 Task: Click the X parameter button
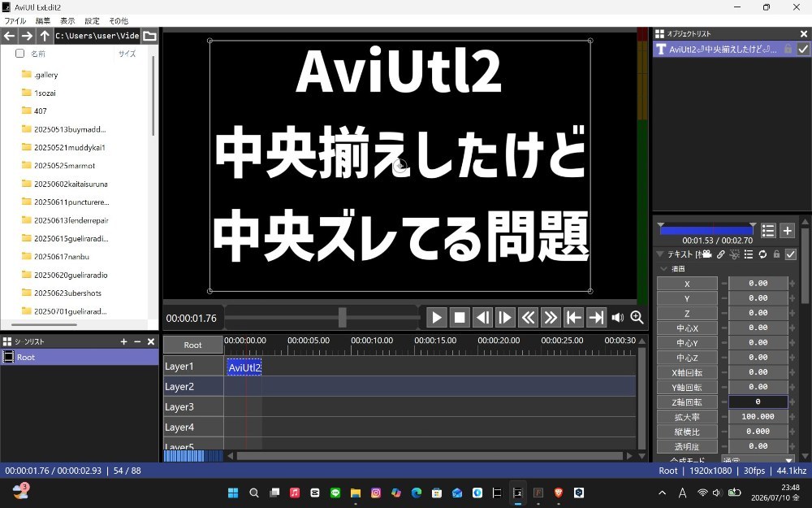[x=687, y=284]
